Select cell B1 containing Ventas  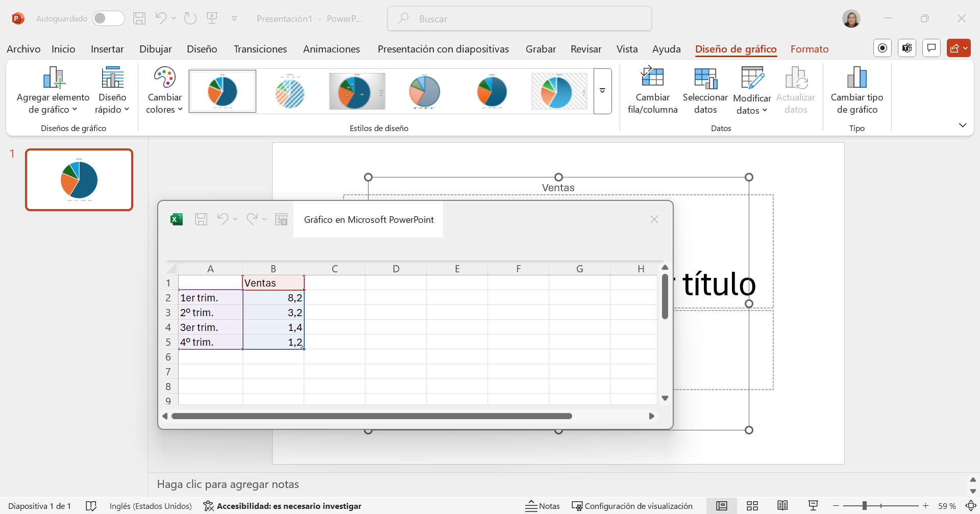pyautogui.click(x=273, y=283)
